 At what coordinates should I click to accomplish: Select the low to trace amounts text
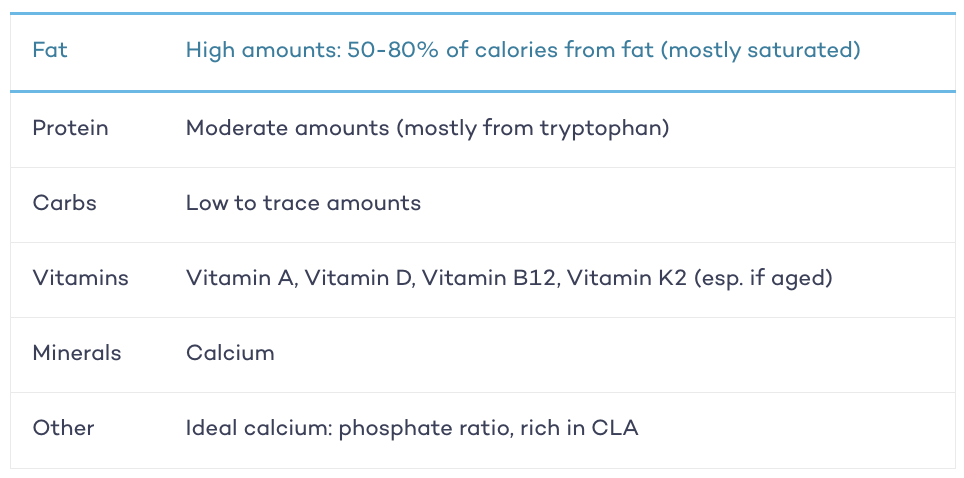coord(303,203)
